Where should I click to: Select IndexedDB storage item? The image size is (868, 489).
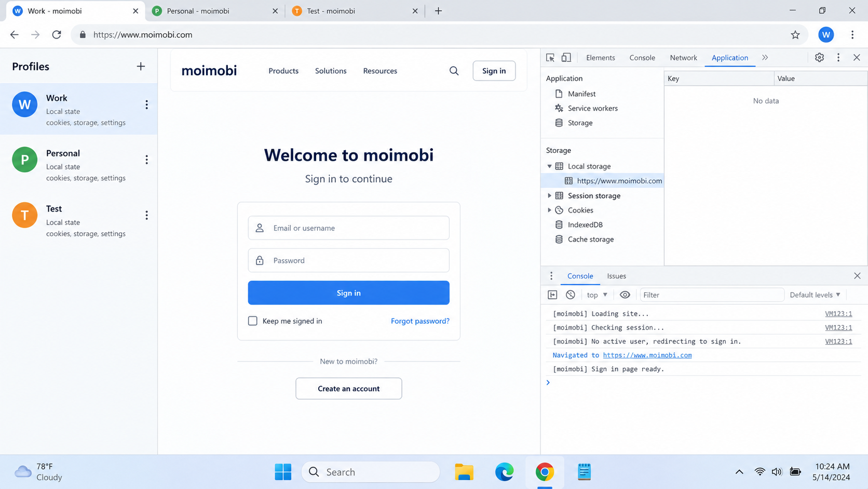pyautogui.click(x=585, y=224)
